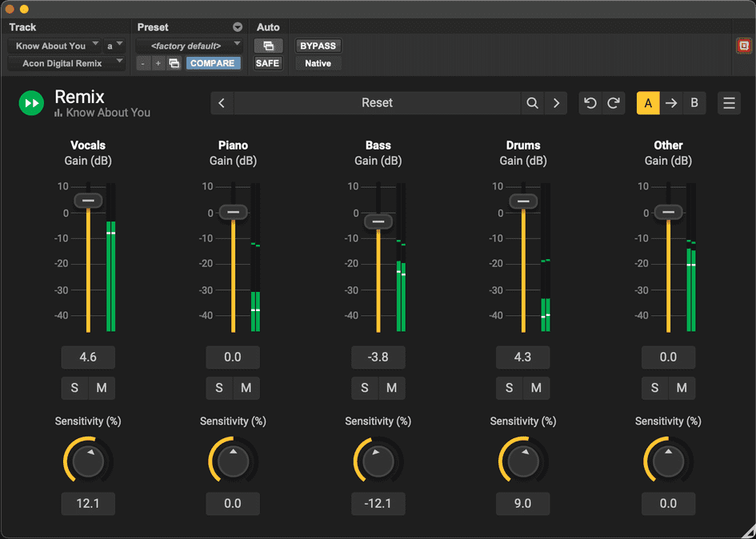The height and width of the screenshot is (539, 756).
Task: Expand the Preset header chevron menu
Action: click(x=238, y=26)
